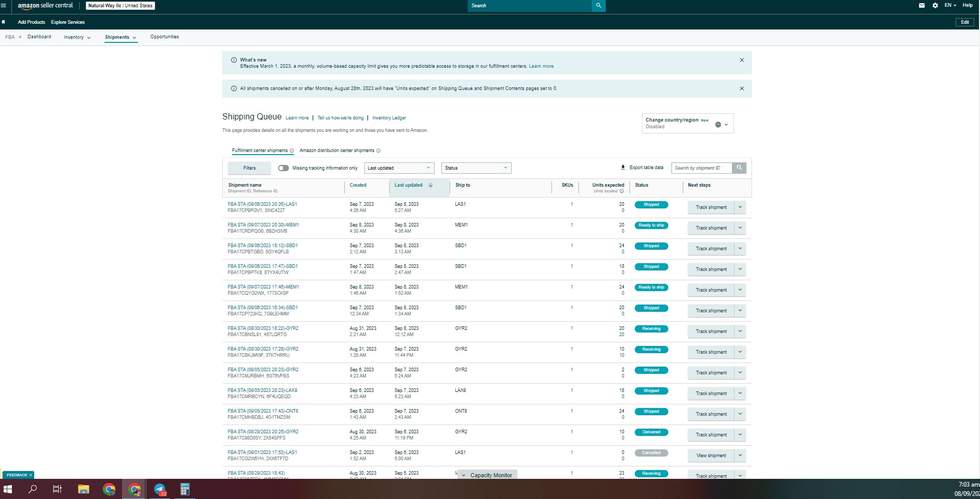This screenshot has width=980, height=499.
Task: Click the Amazon Seller Central logo
Action: click(45, 6)
